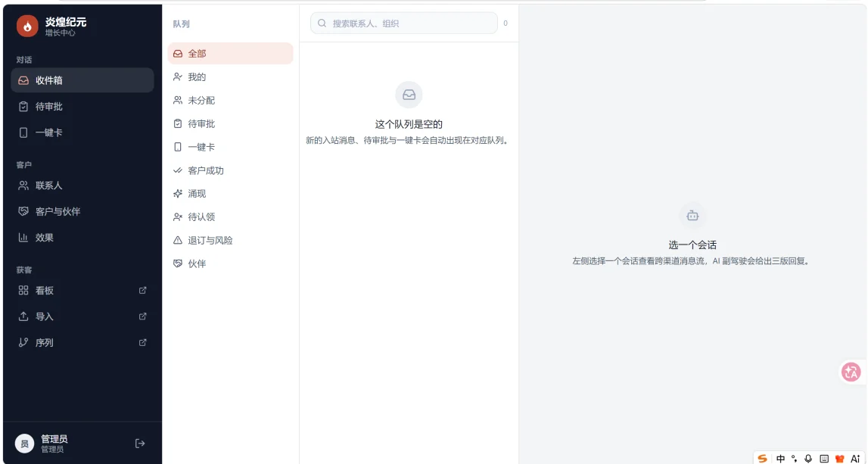868x464 pixels.
Task: Click the 增长中心 subtitle text
Action: 61,33
